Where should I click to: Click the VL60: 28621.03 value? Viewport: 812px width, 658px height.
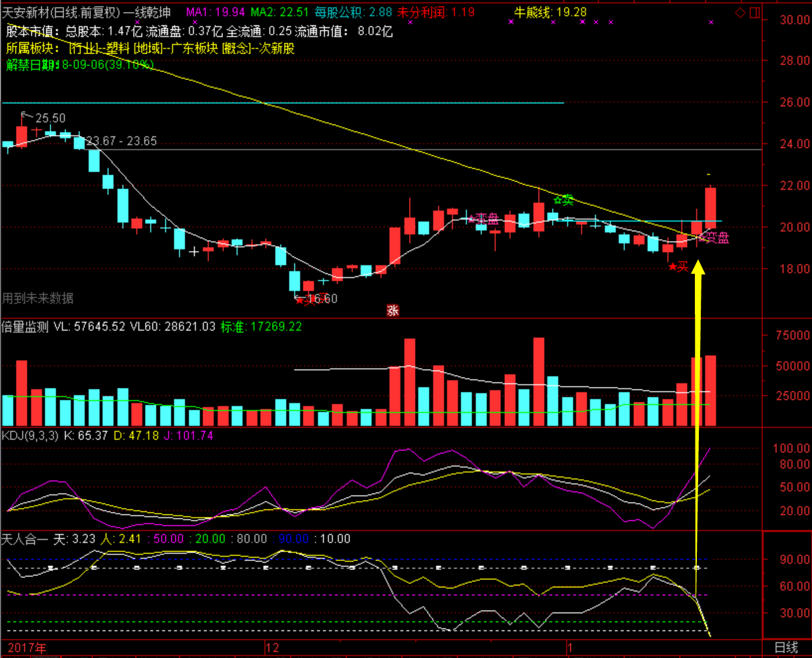coord(173,326)
